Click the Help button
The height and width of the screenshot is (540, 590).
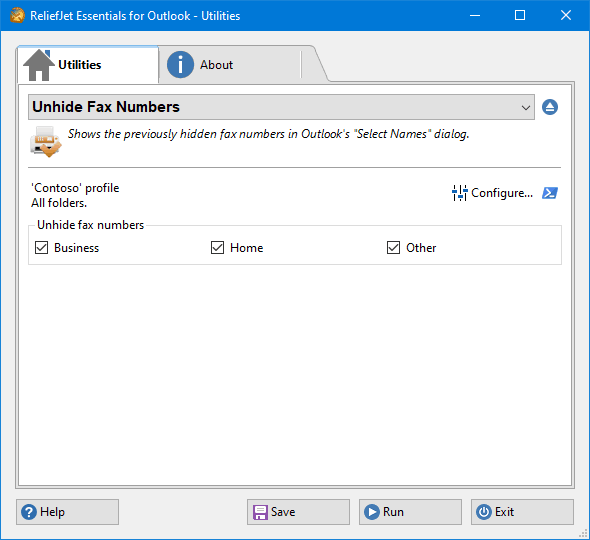(x=67, y=512)
